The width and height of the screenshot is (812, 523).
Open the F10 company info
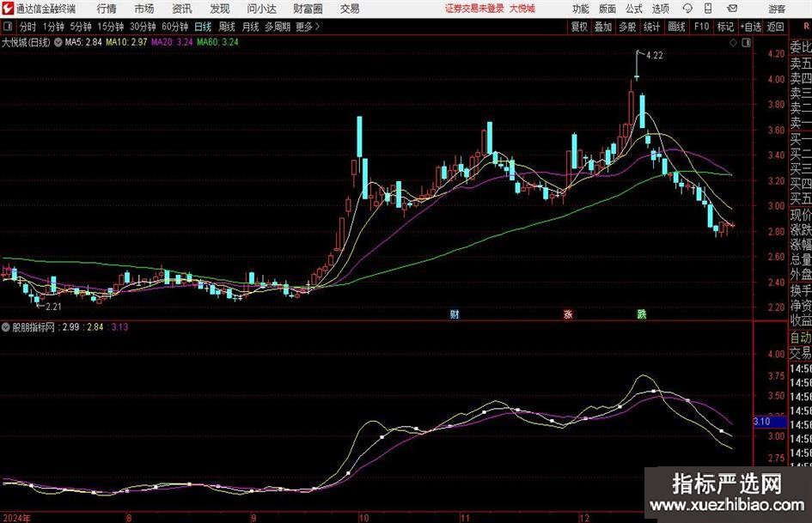702,27
